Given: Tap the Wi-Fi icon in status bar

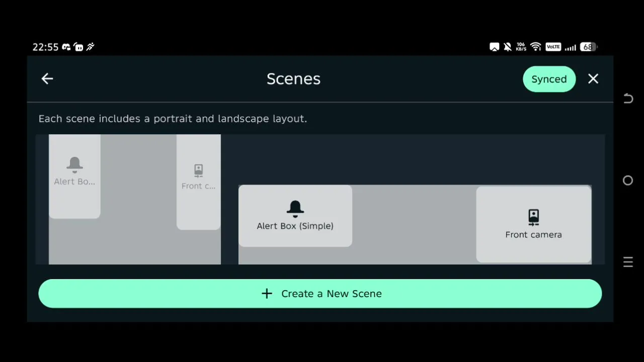Looking at the screenshot, I should pos(536,47).
